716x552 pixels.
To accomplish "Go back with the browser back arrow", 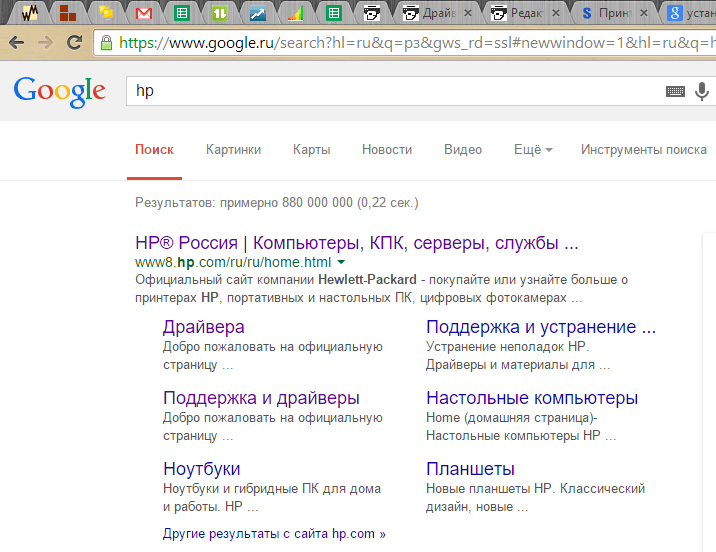I will pyautogui.click(x=17, y=43).
